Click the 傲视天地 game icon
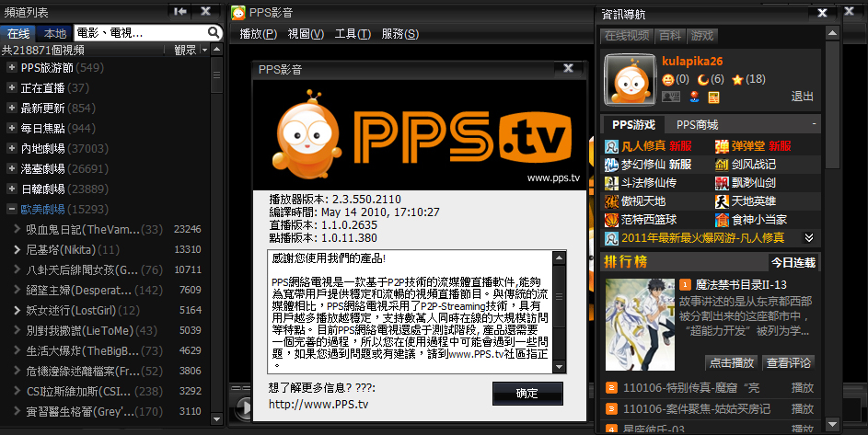868x435 pixels. click(x=611, y=201)
